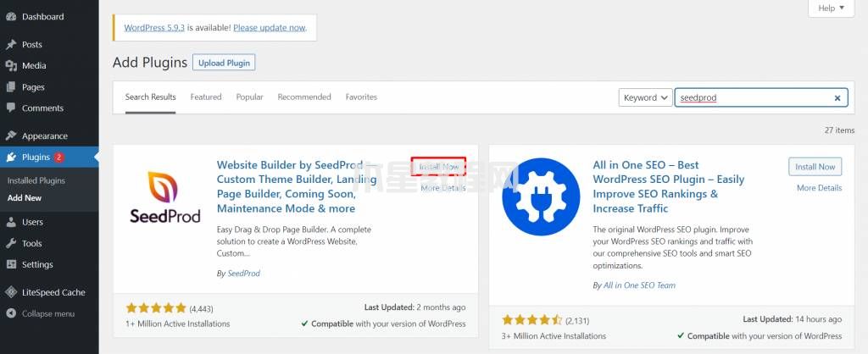Image resolution: width=868 pixels, height=354 pixels.
Task: Click the Media library icon
Action: pyautogui.click(x=11, y=65)
